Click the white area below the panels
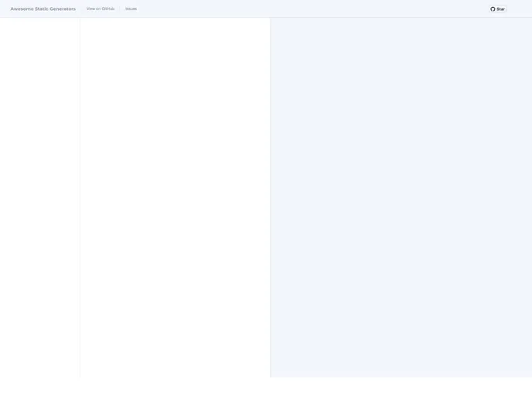532x396 pixels. click(x=266, y=387)
